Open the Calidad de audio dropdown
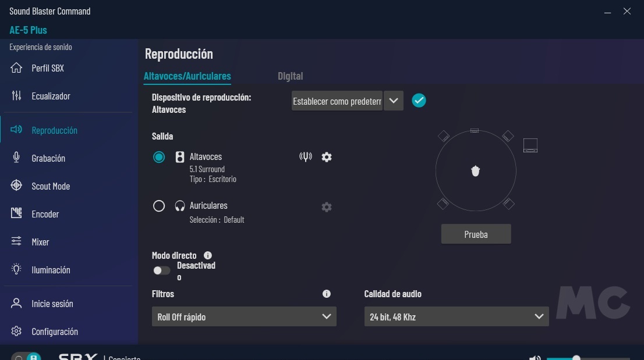 point(456,317)
